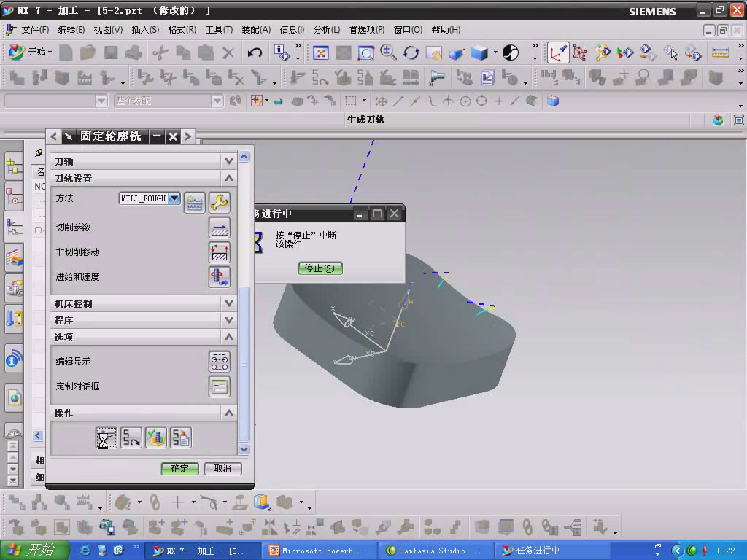Switch to Microsoft PowerPoint taskbar item
This screenshot has width=747, height=560.
(318, 551)
